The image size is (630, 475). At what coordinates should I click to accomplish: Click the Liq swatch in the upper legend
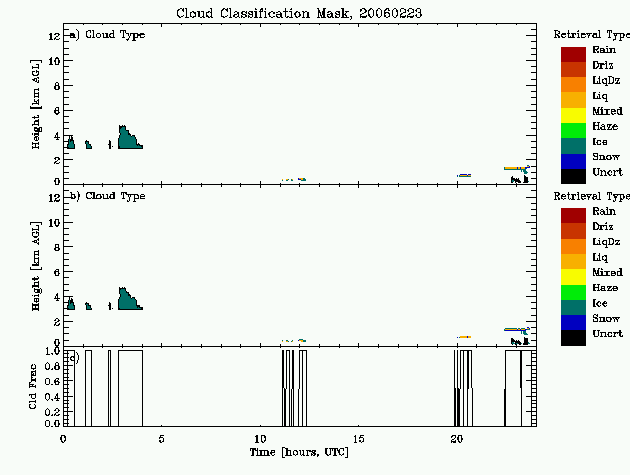(573, 100)
